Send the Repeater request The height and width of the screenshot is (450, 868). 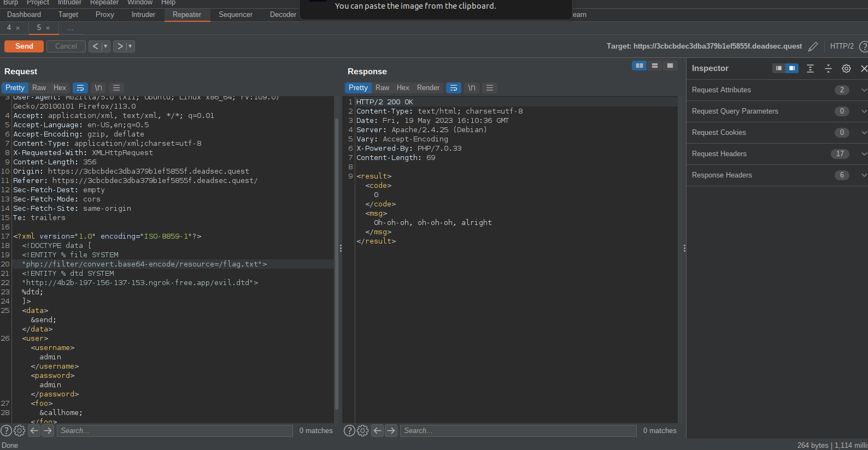pos(24,46)
